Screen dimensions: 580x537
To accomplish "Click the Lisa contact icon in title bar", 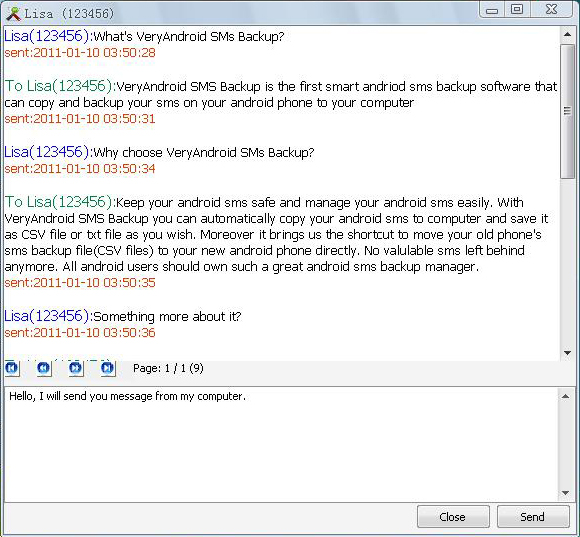I will point(14,14).
